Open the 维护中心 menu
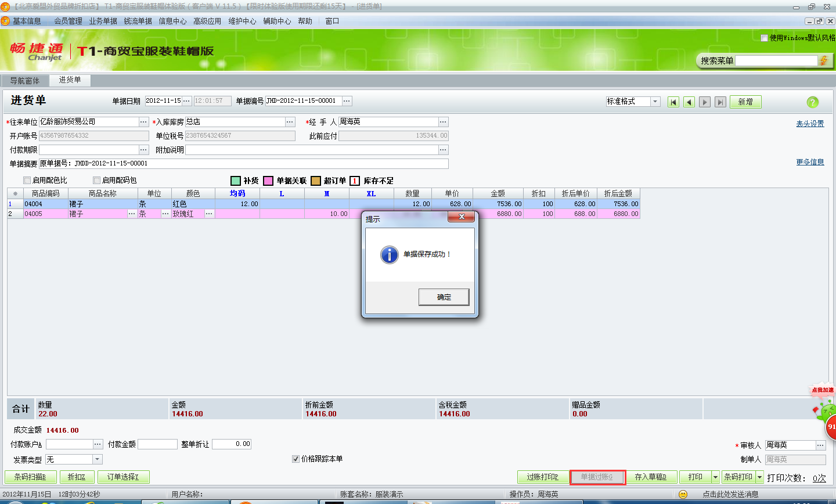Screen dimensions: 836x504 tap(242, 21)
